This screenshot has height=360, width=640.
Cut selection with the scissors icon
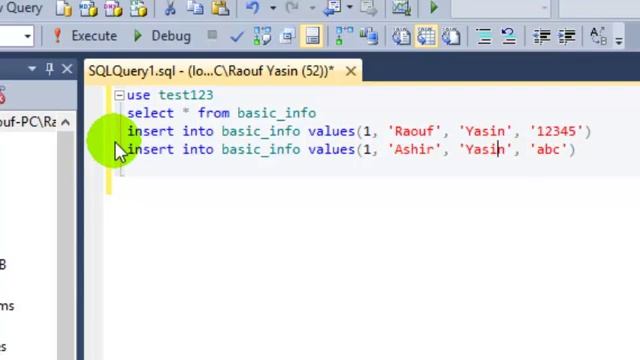[x=170, y=8]
